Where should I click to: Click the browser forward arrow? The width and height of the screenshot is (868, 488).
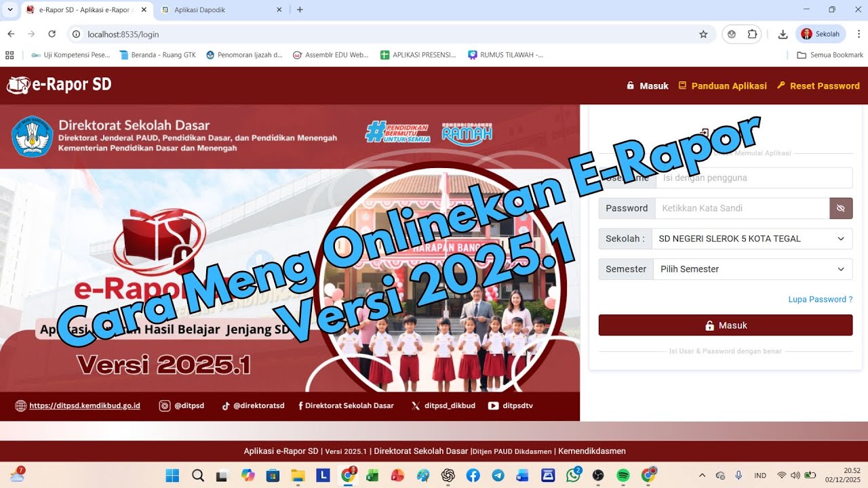point(31,34)
